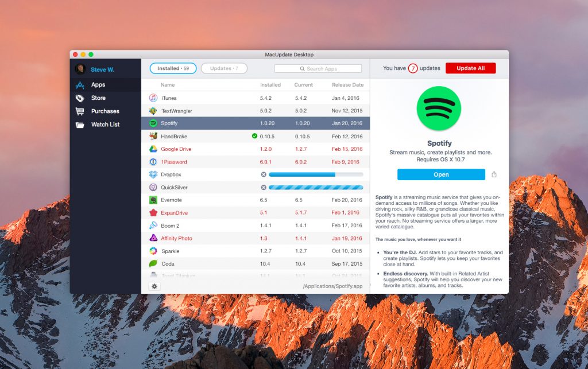Select the 1Password row name

(x=174, y=162)
